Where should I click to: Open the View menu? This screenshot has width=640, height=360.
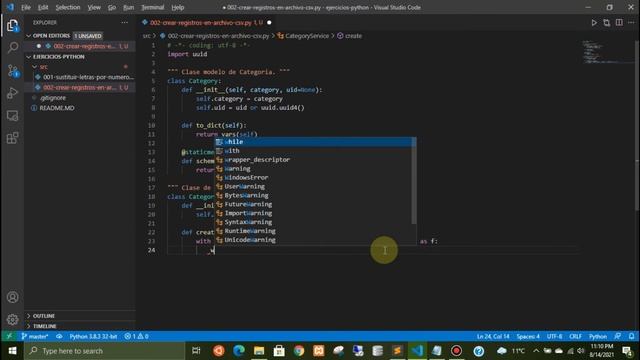pyautogui.click(x=94, y=7)
